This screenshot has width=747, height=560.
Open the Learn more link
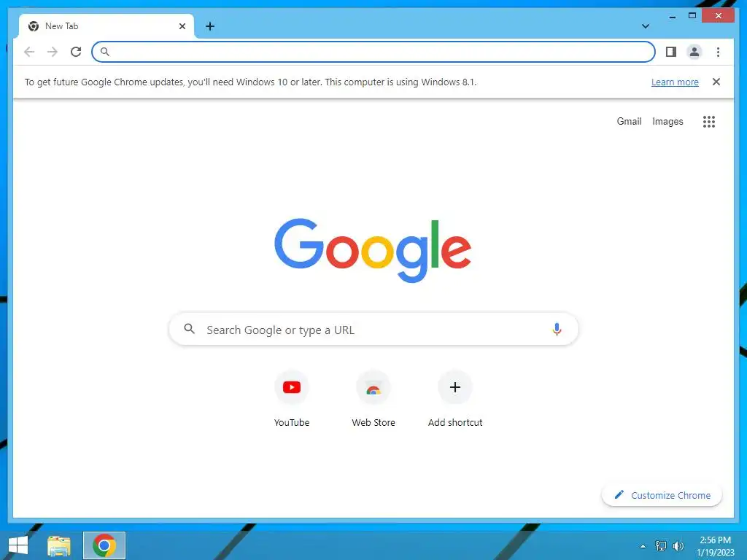pos(675,82)
